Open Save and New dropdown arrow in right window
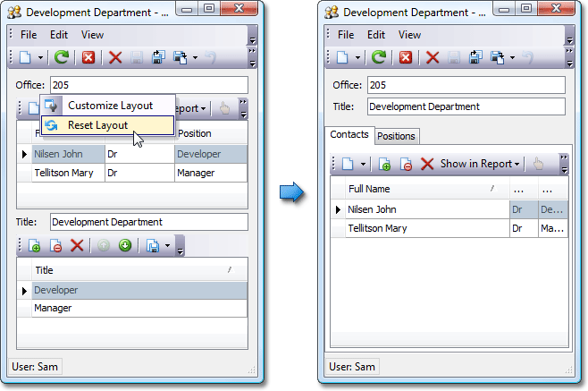Screen dimensions: 588x391 tap(512, 58)
